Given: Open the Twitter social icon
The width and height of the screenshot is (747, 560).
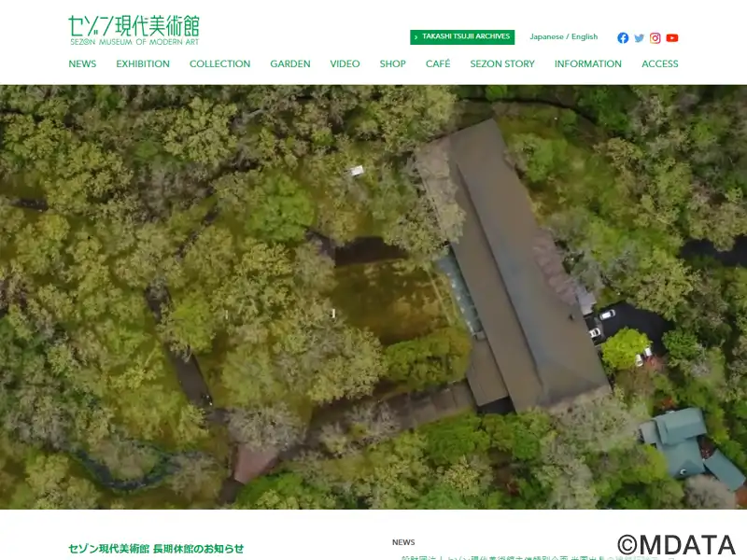Looking at the screenshot, I should click(640, 38).
